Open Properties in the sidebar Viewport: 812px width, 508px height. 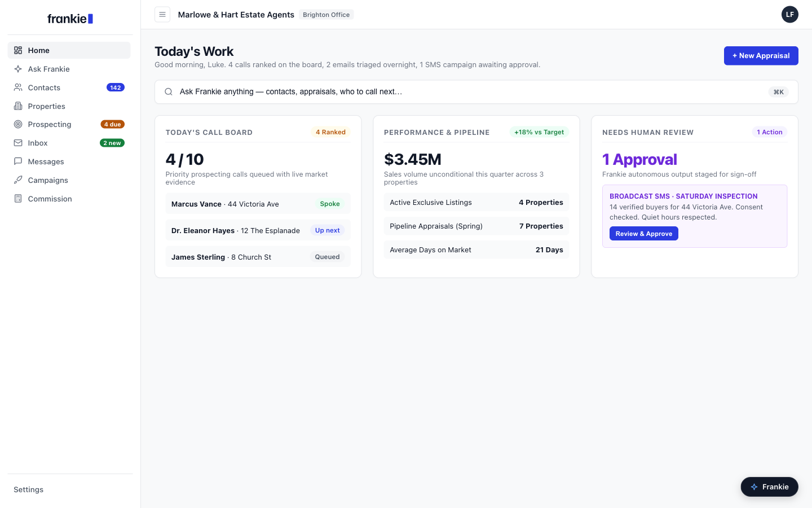(69, 106)
